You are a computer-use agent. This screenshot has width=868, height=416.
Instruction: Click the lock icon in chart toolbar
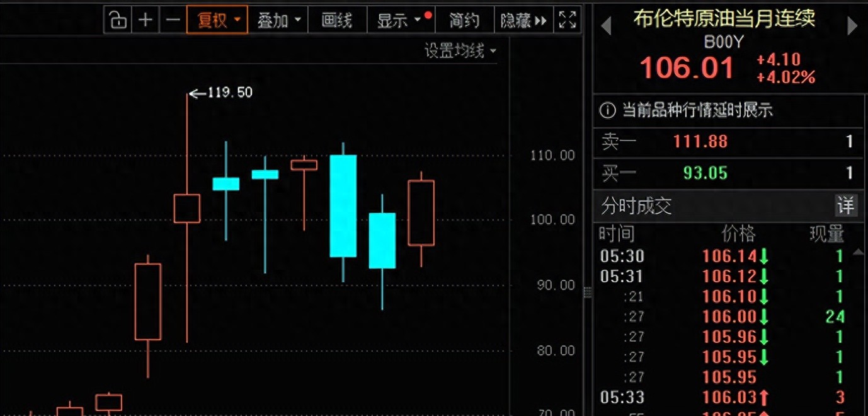118,20
